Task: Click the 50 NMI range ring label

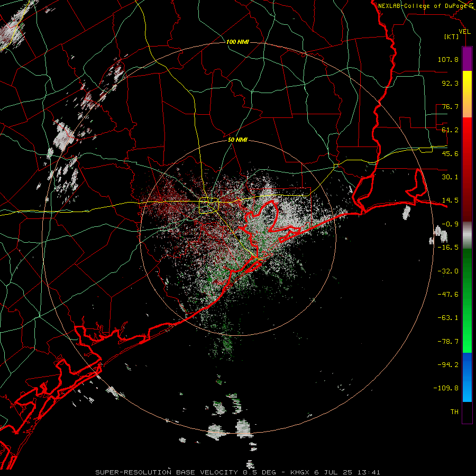Action: point(237,140)
